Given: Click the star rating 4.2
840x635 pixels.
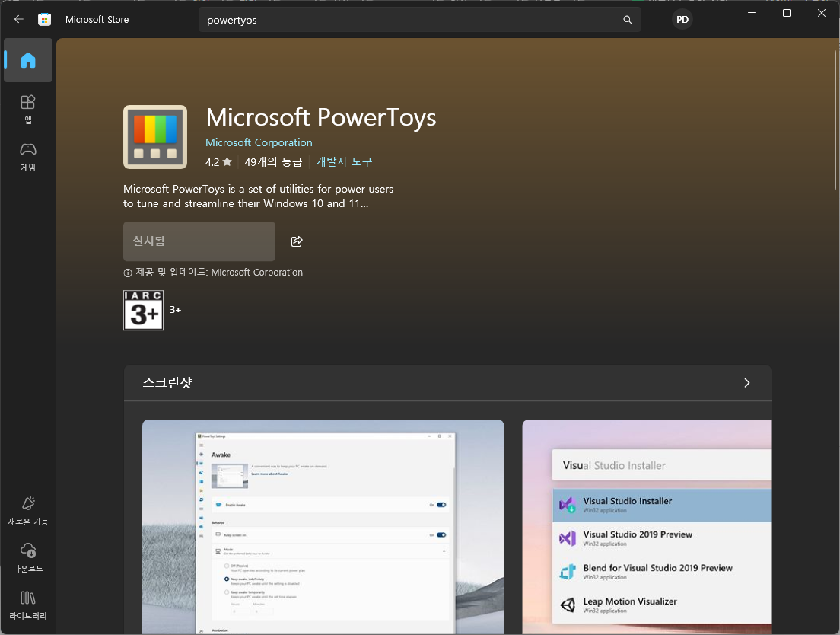Looking at the screenshot, I should coord(218,162).
